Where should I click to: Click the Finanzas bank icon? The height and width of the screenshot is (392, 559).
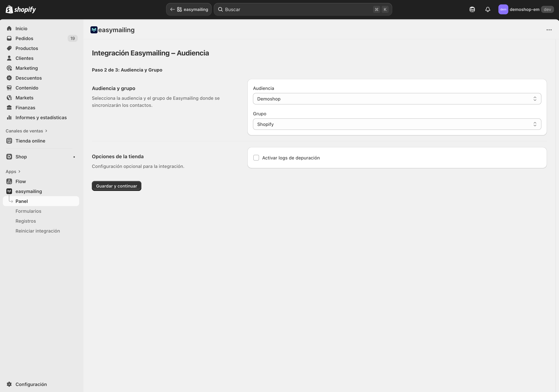9,108
